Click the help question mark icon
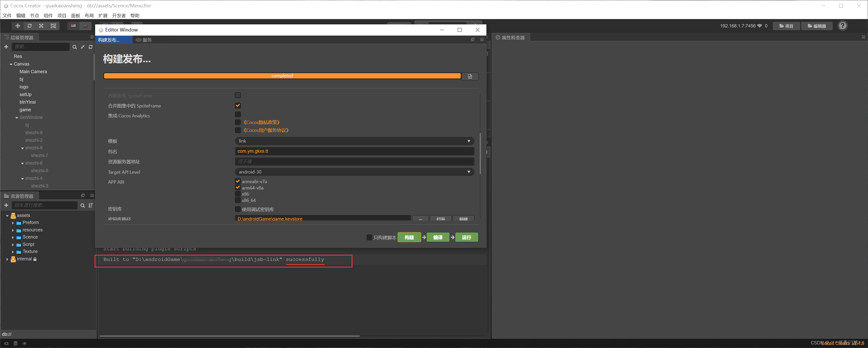This screenshot has height=348, width=868. coord(842,26)
